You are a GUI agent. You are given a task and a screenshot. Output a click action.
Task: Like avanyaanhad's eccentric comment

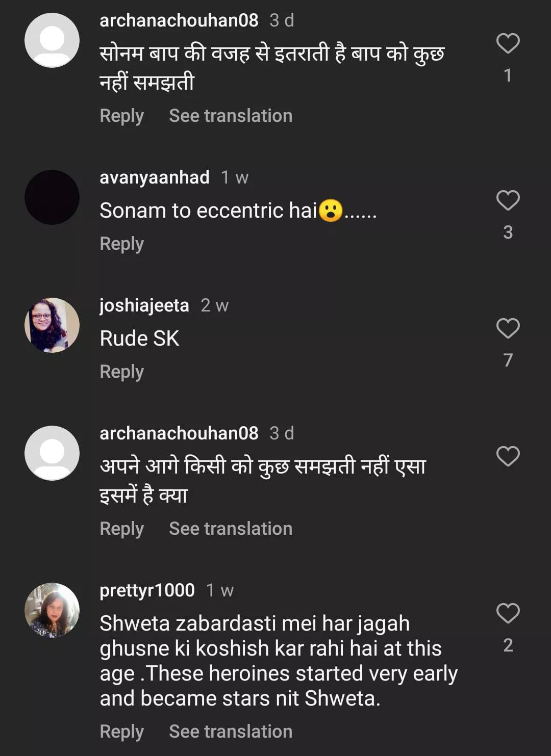coord(508,200)
